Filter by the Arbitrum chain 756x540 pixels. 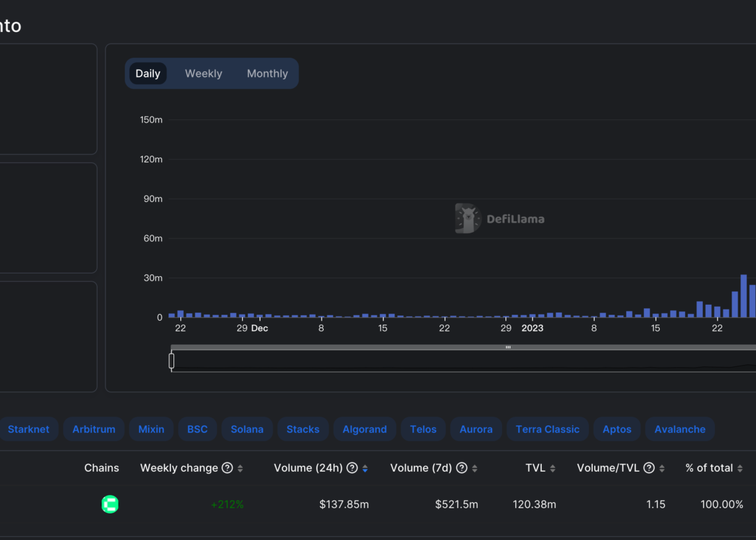[x=94, y=429]
